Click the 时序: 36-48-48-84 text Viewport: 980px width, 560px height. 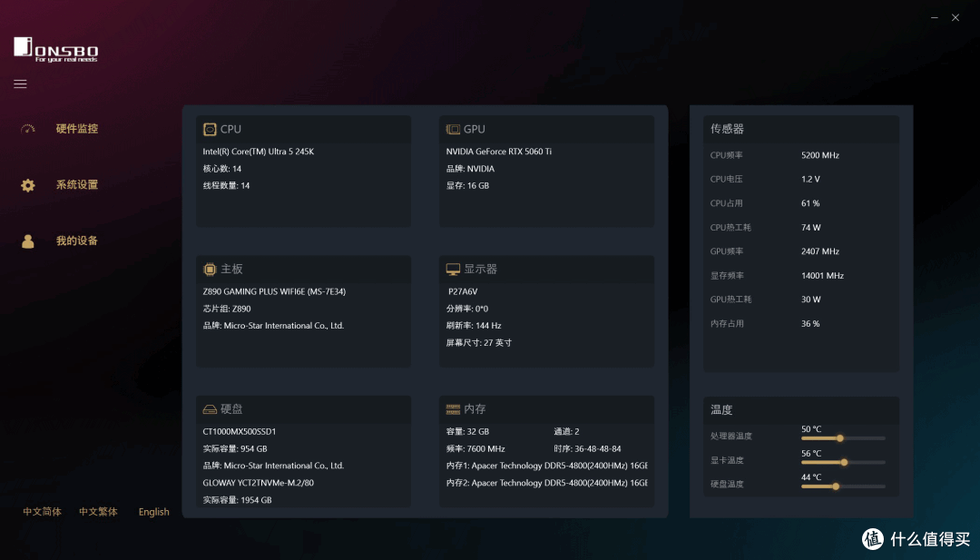coord(587,449)
